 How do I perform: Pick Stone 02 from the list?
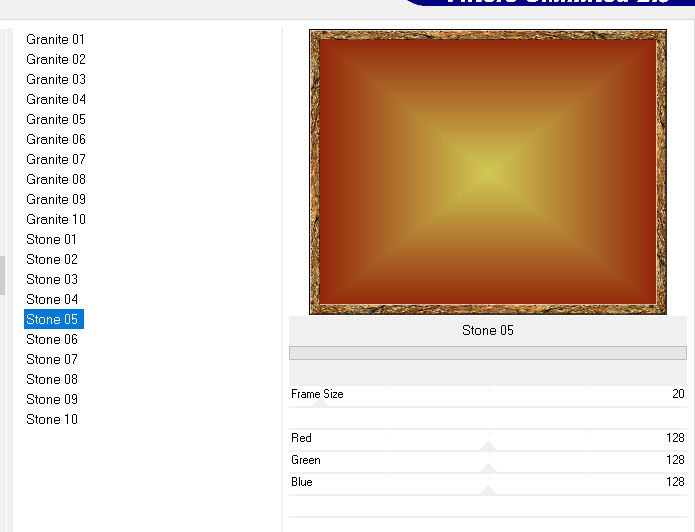[51, 259]
